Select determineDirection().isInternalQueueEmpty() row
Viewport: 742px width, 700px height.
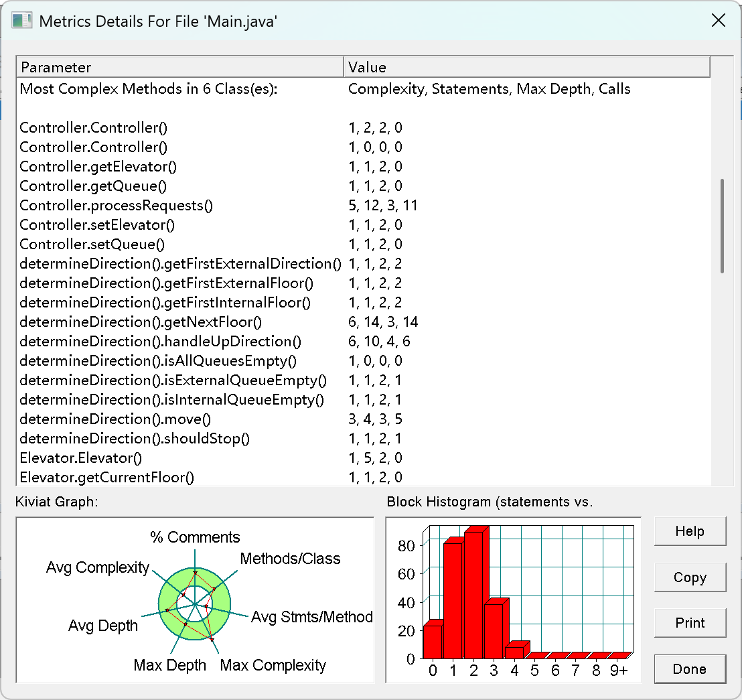[x=364, y=399]
